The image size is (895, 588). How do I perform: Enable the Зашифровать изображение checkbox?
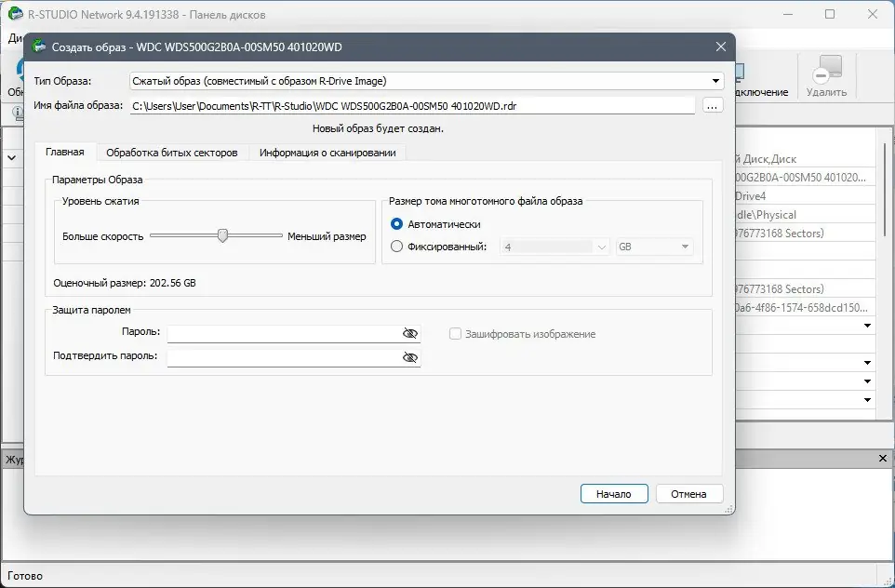click(454, 333)
